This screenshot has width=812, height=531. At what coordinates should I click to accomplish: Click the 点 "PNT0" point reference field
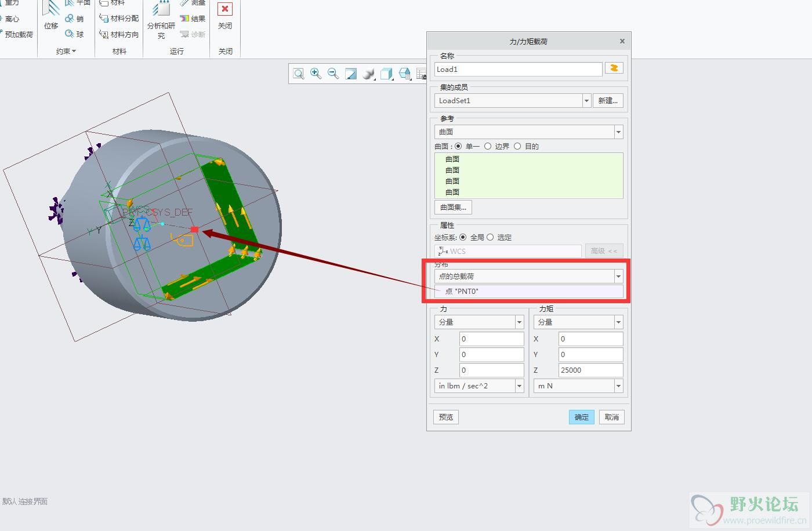point(529,291)
